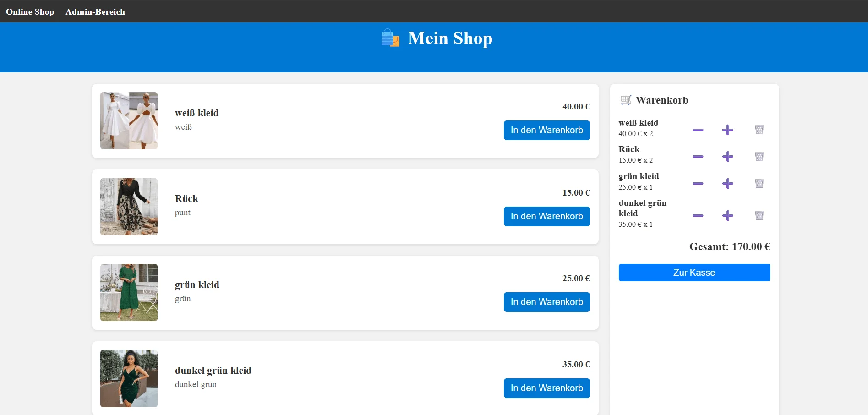Click the 25.00 € product price
The height and width of the screenshot is (415, 868).
[576, 278]
